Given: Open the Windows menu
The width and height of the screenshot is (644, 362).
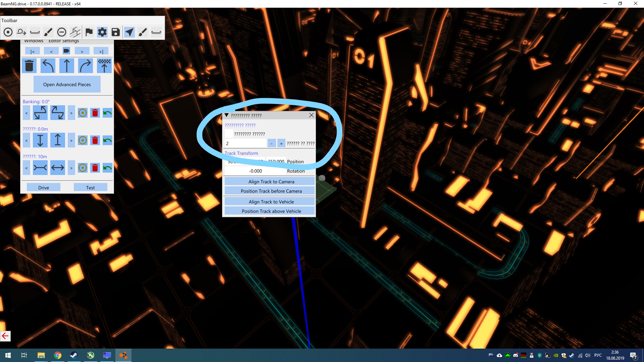Looking at the screenshot, I should [x=34, y=41].
